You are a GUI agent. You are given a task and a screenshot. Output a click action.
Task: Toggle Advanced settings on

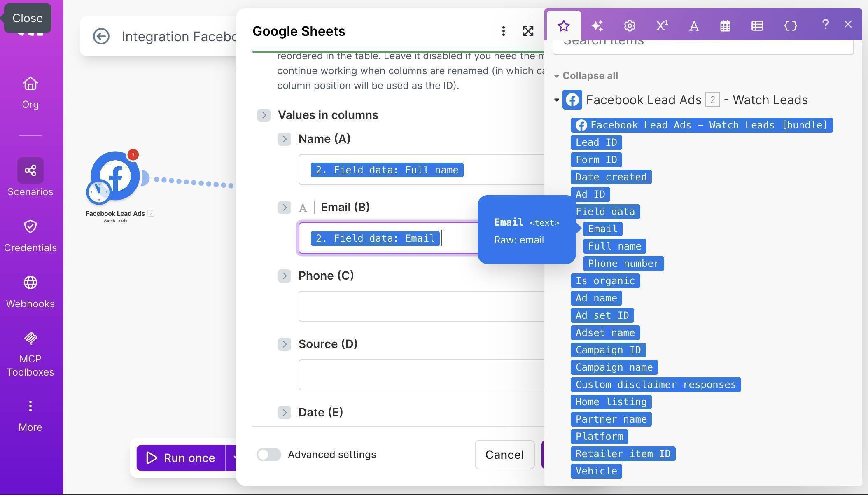pyautogui.click(x=269, y=455)
